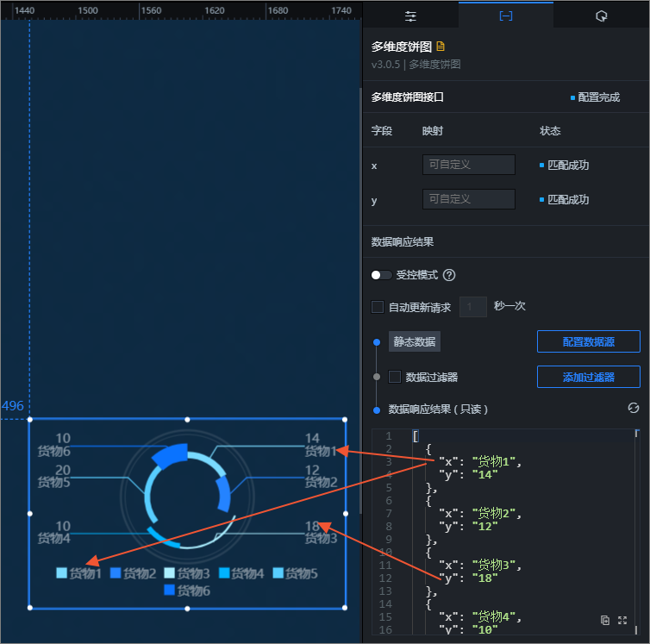Click the 数据响应结果 ( 只读 ) label

point(438,410)
